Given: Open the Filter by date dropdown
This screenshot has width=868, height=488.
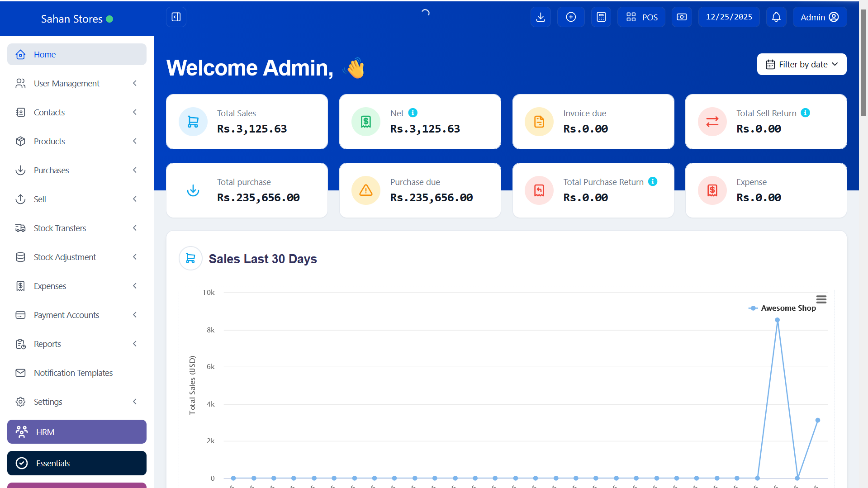Looking at the screenshot, I should [x=802, y=64].
